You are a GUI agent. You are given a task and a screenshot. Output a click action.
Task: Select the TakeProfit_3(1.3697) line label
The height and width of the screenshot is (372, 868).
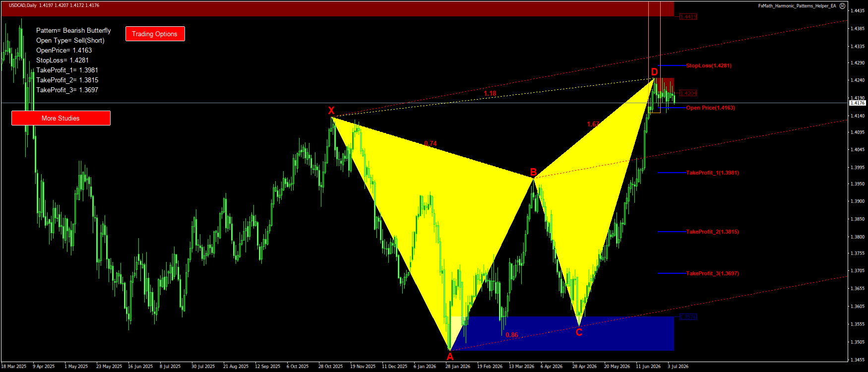click(712, 273)
